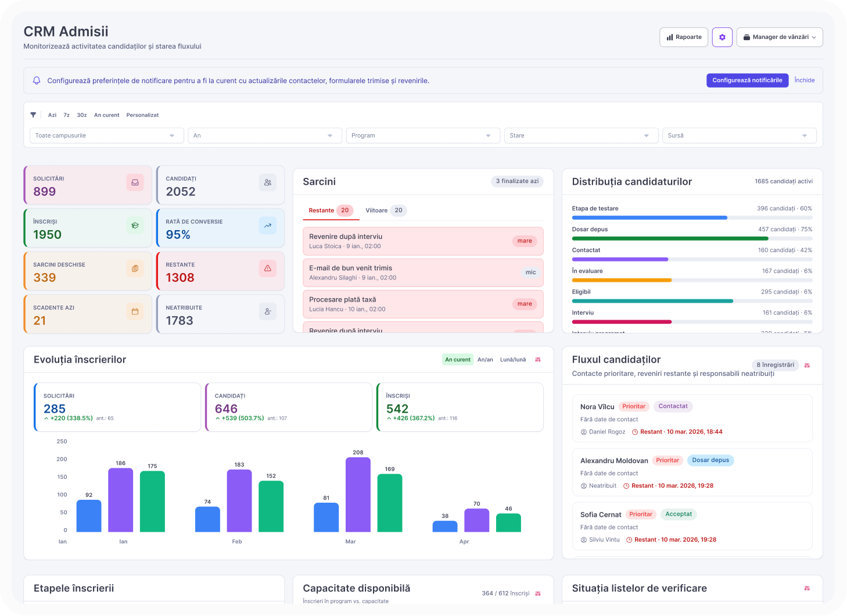Screen dimensions: 847x616
Task: Open Situația listelor de verificare settings icon
Action: coord(807,588)
